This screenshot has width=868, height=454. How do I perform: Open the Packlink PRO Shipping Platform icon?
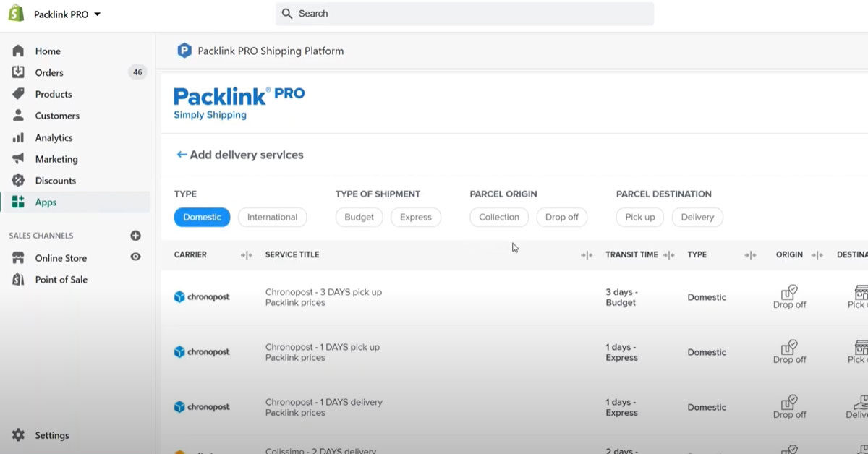pyautogui.click(x=184, y=51)
